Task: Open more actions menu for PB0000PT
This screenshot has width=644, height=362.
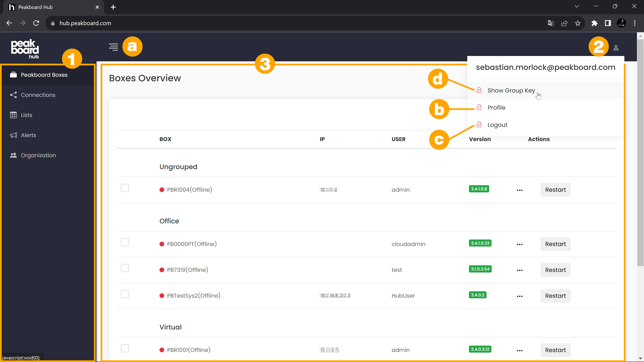Action: (520, 244)
